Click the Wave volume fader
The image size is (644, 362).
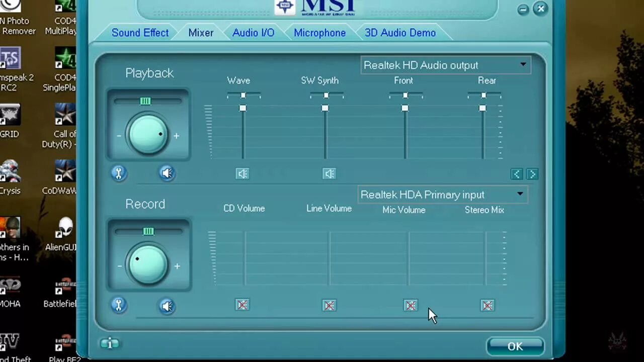tap(243, 108)
